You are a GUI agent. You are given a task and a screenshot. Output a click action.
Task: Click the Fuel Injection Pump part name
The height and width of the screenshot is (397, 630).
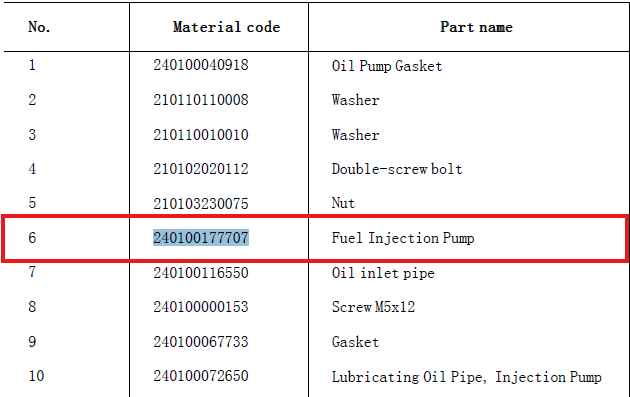point(403,238)
